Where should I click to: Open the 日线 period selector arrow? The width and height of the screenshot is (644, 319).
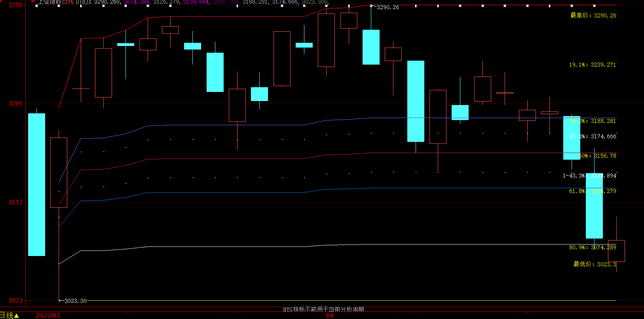coord(17,315)
